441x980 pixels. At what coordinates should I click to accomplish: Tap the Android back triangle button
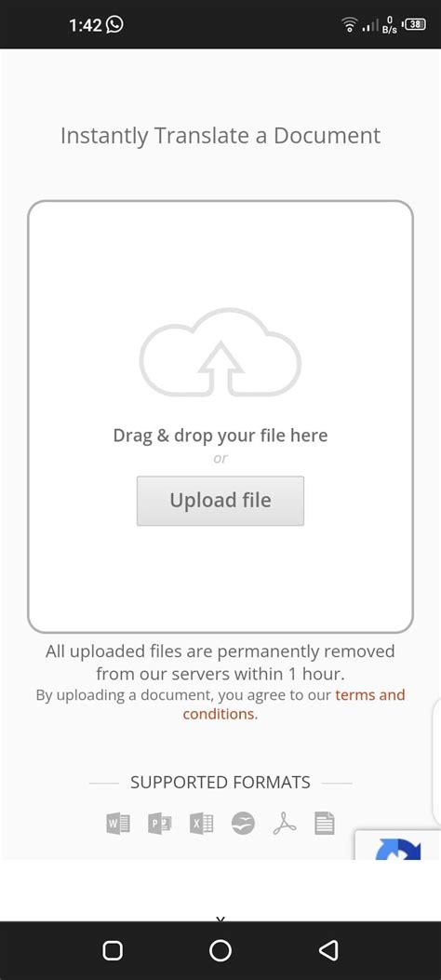[x=327, y=950]
